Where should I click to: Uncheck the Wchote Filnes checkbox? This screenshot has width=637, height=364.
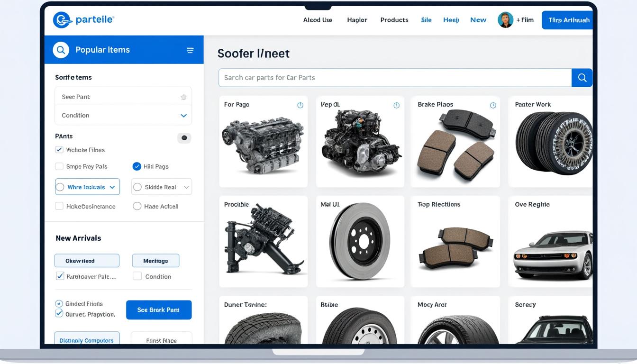tap(59, 150)
